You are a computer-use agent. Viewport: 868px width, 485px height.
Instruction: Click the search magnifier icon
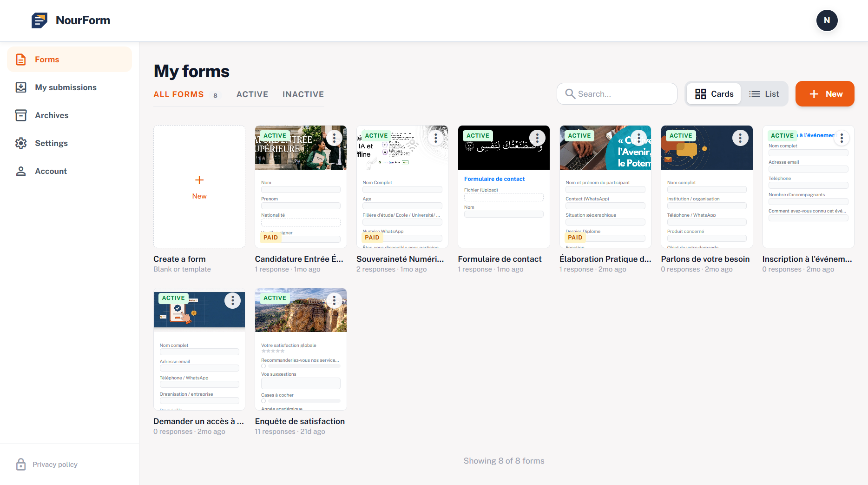[570, 94]
